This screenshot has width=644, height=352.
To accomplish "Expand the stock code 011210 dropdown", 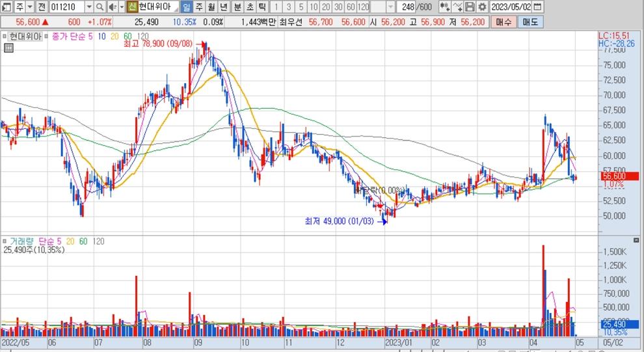I will 88,7.
